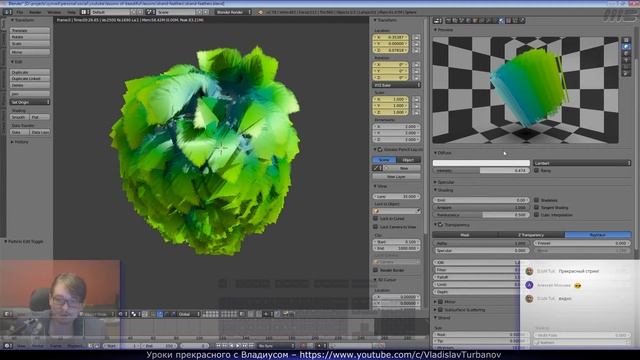Switch to the Physics properties tab icon
Screen dimensions: 640x360
click(x=522, y=20)
